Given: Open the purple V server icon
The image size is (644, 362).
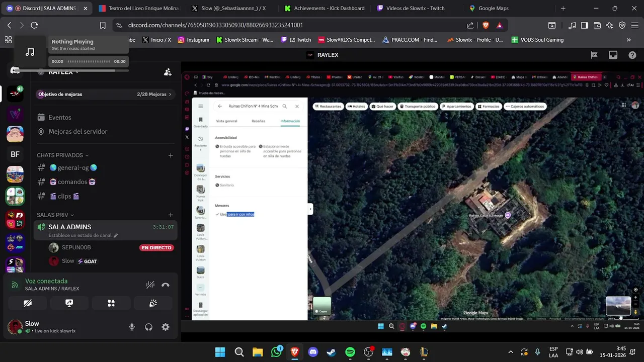Looking at the screenshot, I should click(15, 114).
